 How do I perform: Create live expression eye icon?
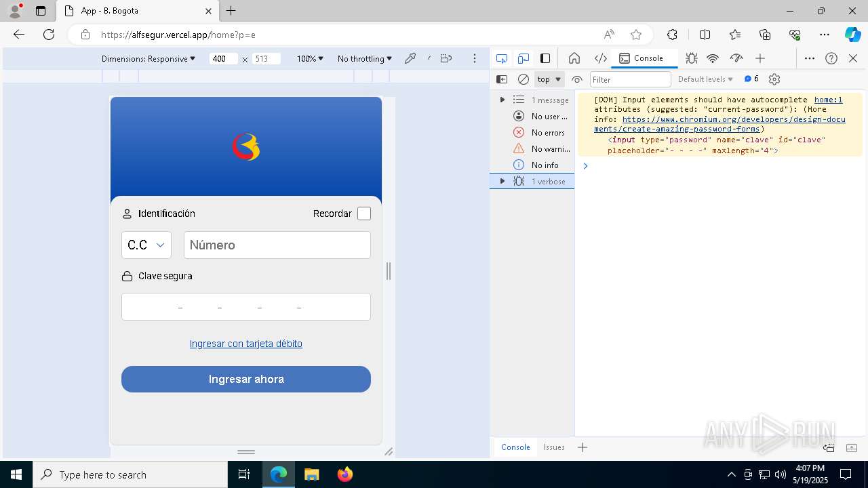pyautogui.click(x=577, y=79)
